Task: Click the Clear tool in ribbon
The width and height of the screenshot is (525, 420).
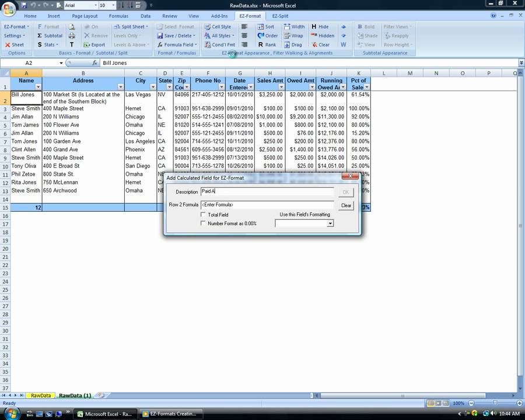Action: (320, 44)
